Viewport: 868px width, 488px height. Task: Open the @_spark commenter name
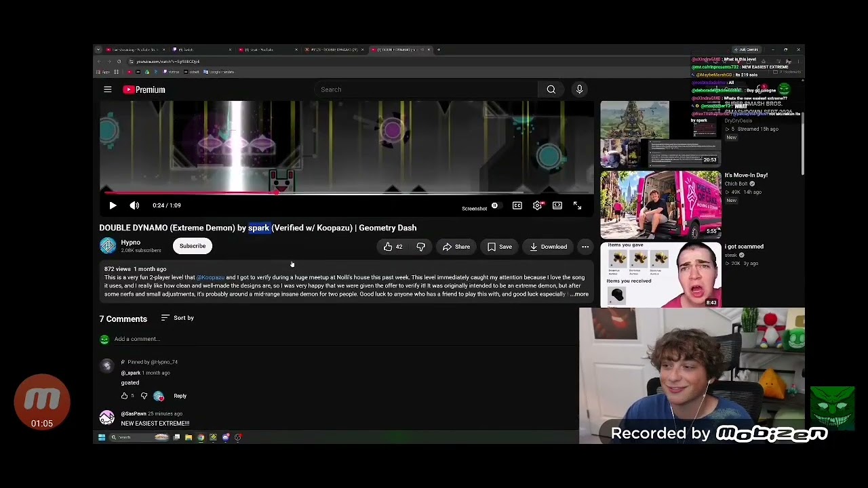click(x=131, y=373)
